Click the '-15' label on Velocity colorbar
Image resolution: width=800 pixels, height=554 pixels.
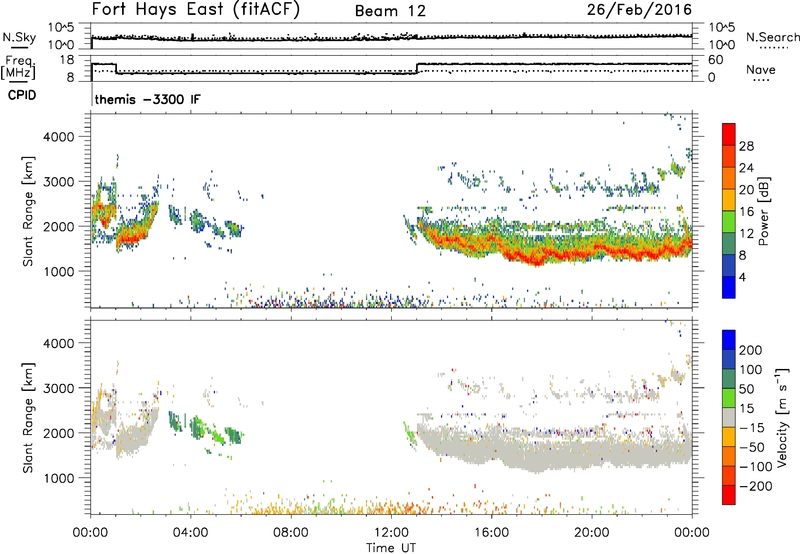click(x=752, y=427)
